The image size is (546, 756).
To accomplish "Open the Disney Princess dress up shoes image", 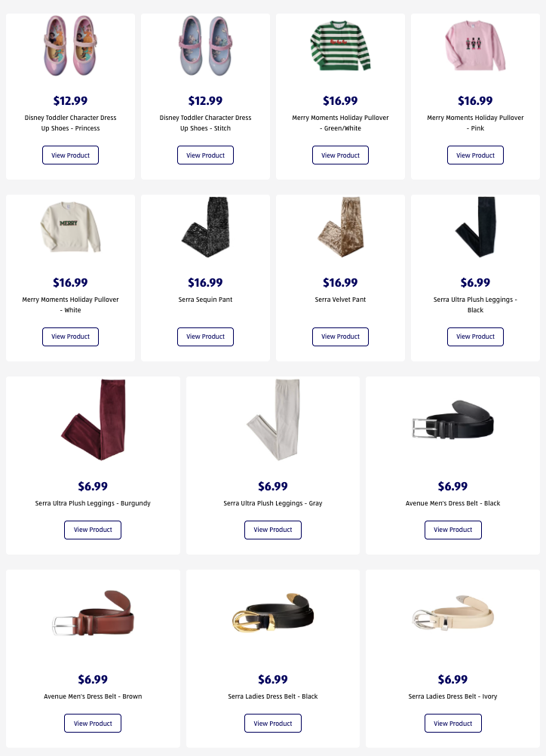I will [70, 45].
